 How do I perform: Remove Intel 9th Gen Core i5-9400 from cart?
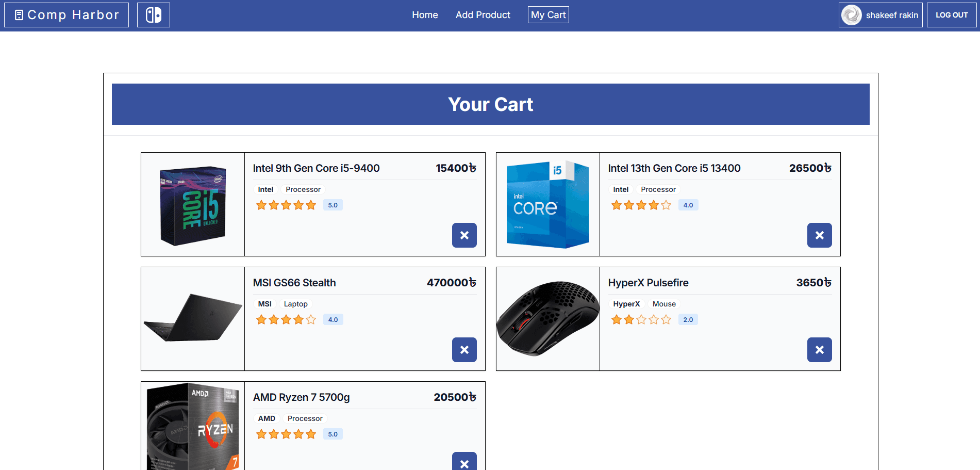pos(464,235)
